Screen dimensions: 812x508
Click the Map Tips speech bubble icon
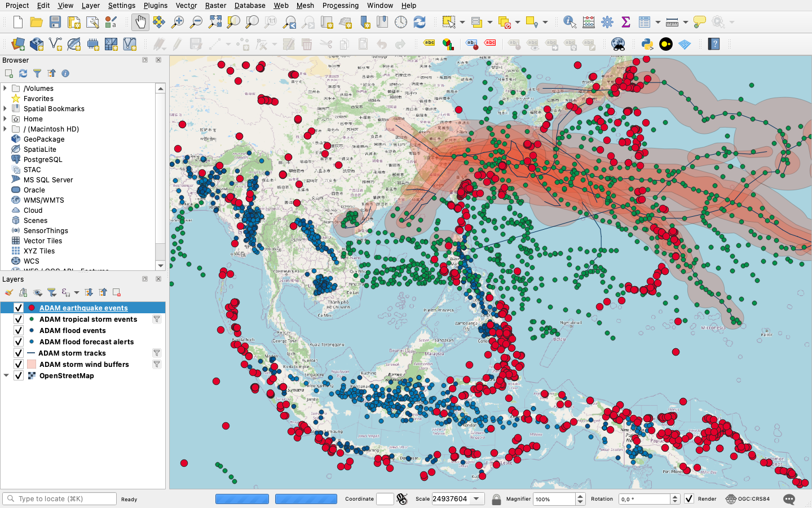tap(700, 22)
